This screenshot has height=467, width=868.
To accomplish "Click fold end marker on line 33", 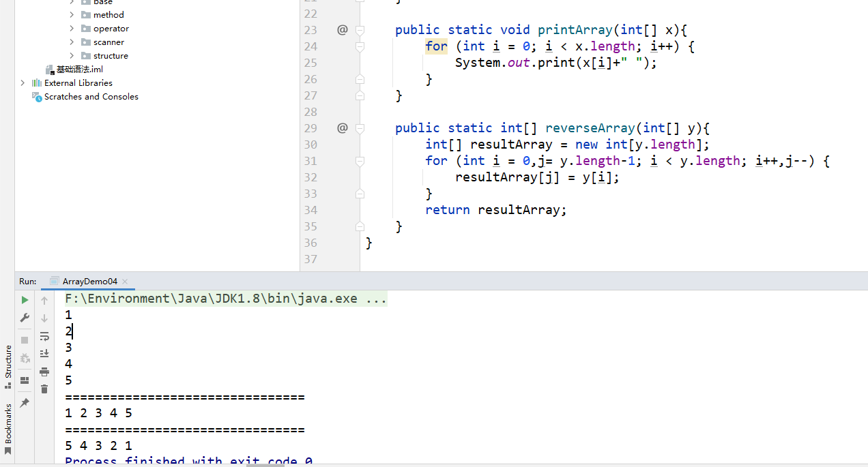I will (360, 194).
